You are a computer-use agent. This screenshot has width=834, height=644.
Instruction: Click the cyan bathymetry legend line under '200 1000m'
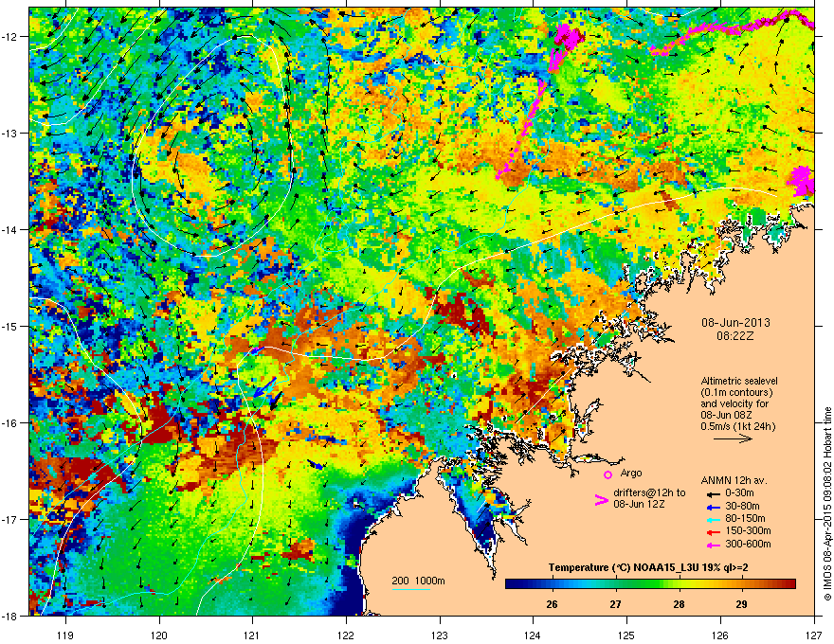click(411, 589)
